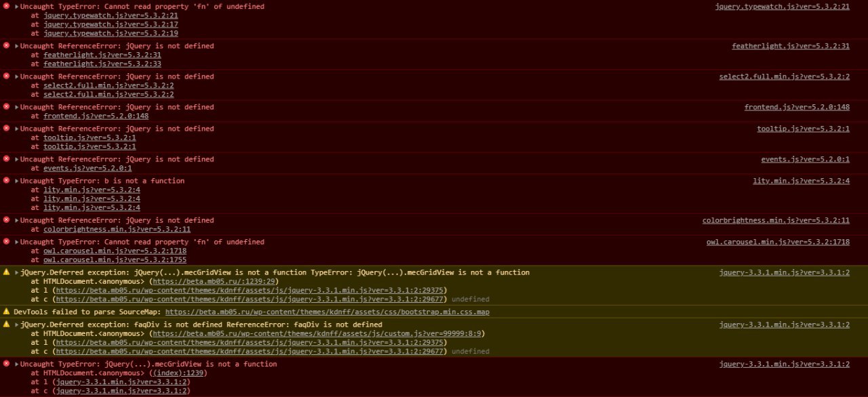Click error icon of owl.carousel 'fn' TypeError

pyautogui.click(x=6, y=242)
